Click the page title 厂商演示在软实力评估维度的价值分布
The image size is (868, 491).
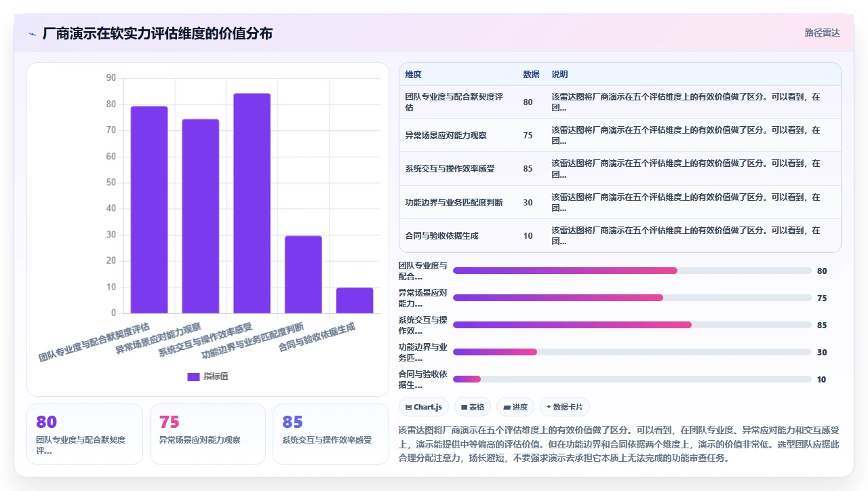pos(157,33)
